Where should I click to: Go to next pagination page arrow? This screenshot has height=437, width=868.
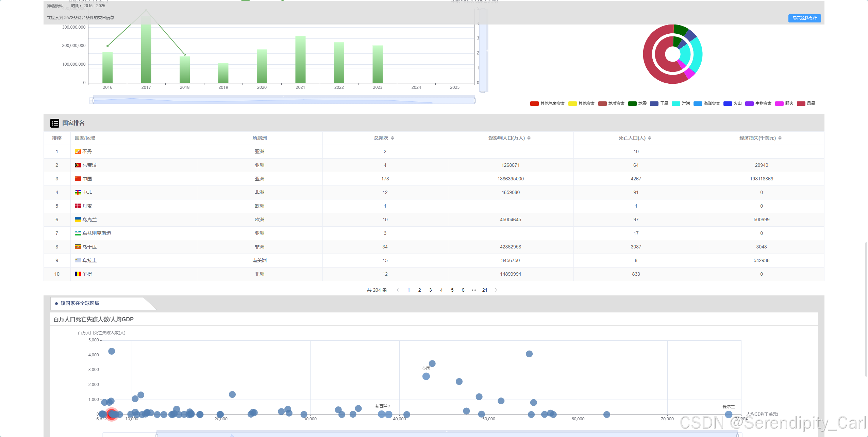tap(496, 290)
